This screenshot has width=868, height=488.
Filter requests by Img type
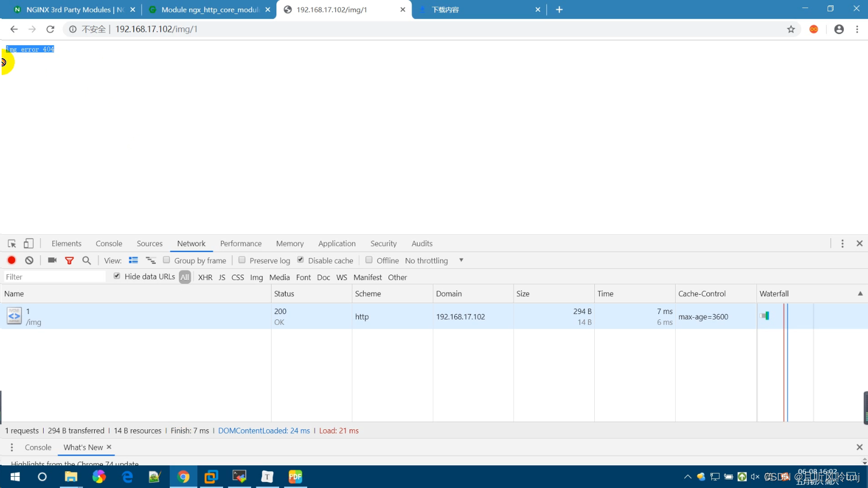point(256,277)
